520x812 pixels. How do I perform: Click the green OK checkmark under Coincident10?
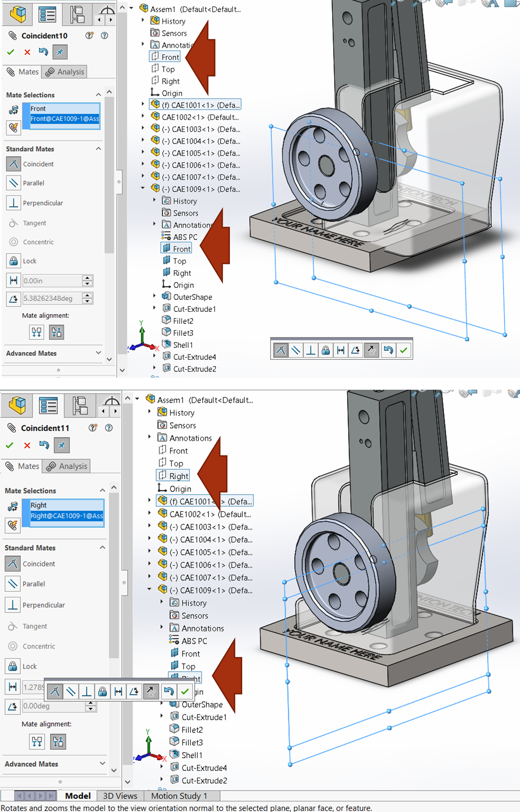point(10,52)
